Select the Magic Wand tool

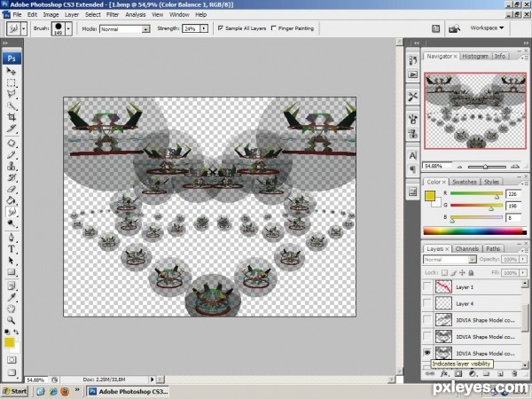point(12,106)
